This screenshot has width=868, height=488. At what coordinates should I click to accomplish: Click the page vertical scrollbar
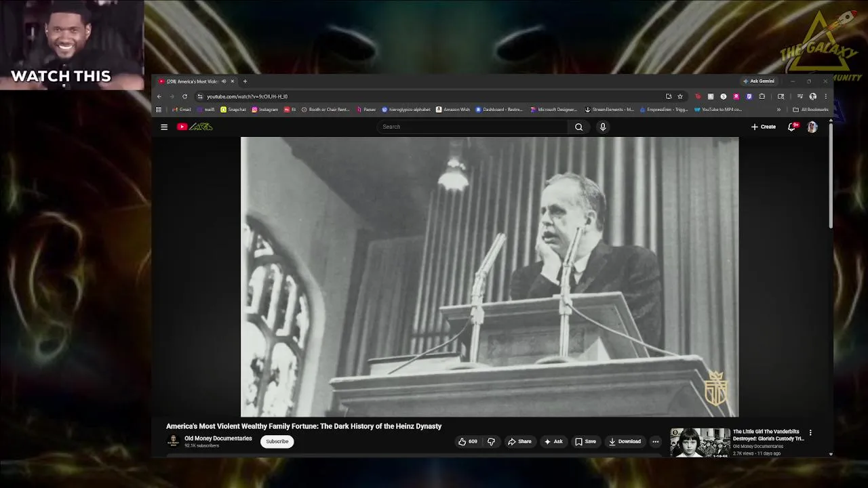click(x=831, y=175)
